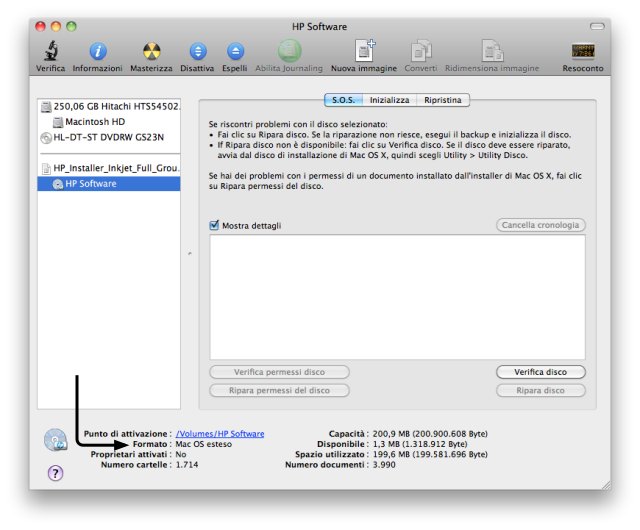Open the Informazioni info icon
Viewport: 640px width, 530px height.
(x=98, y=51)
